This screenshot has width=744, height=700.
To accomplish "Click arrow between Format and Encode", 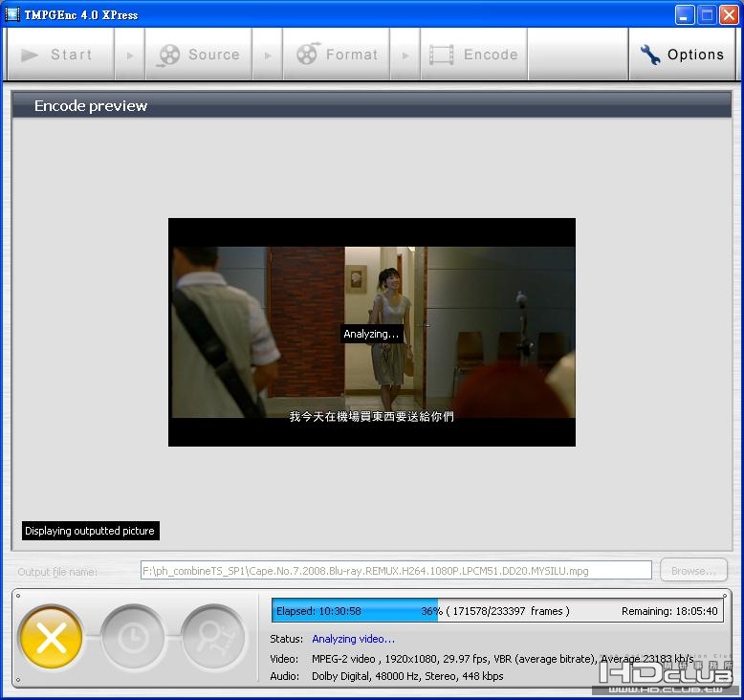I will 405,55.
